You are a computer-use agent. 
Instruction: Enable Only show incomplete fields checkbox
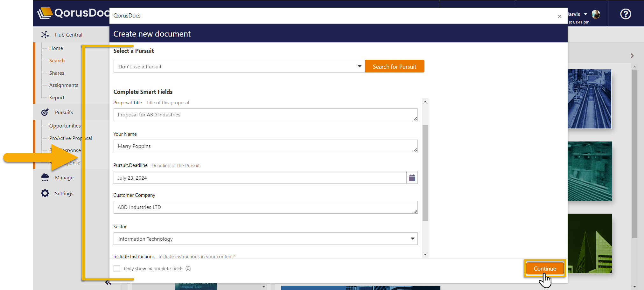pyautogui.click(x=117, y=269)
